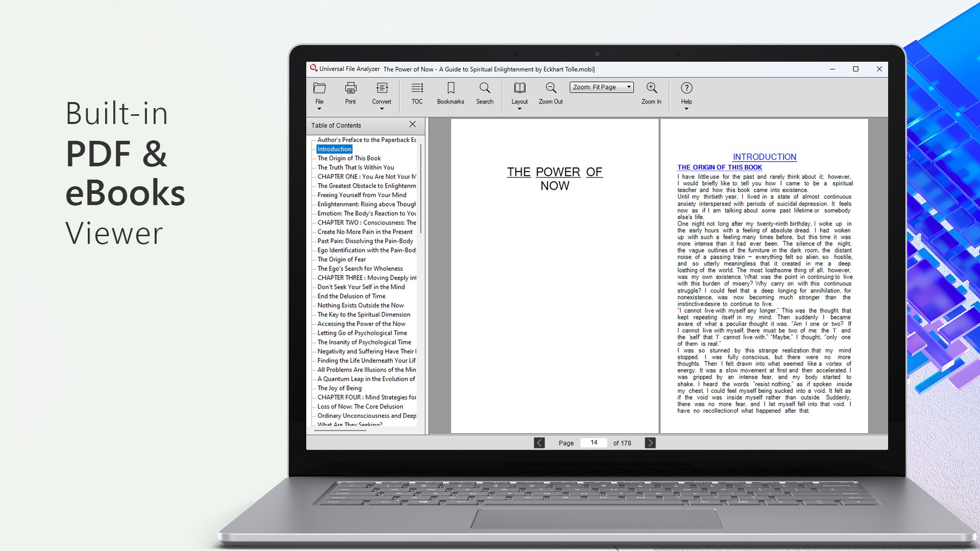Click the page number input field
This screenshot has width=980, height=551.
[594, 443]
